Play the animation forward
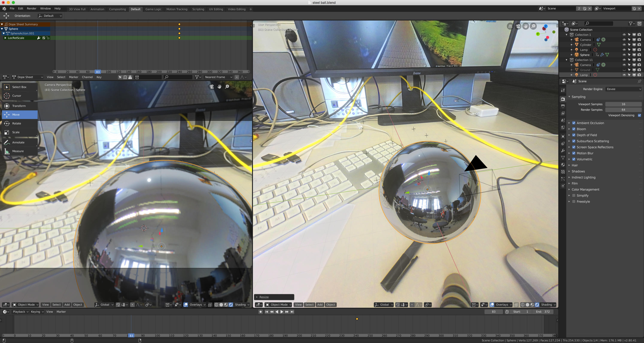This screenshot has width=644, height=343. (282, 312)
